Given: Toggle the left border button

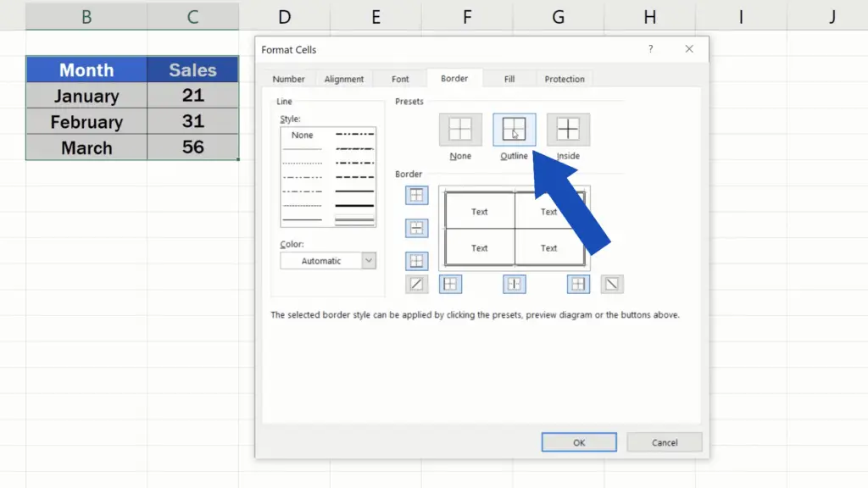Looking at the screenshot, I should coord(450,285).
